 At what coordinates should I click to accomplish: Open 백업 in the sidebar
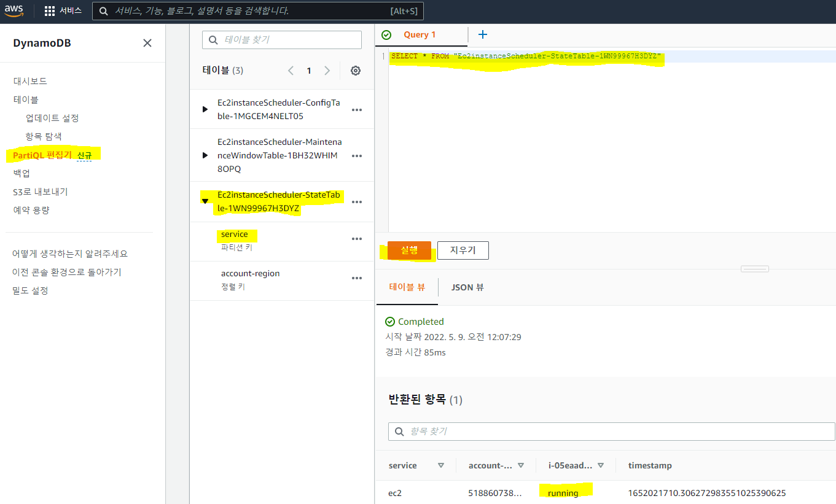click(21, 173)
